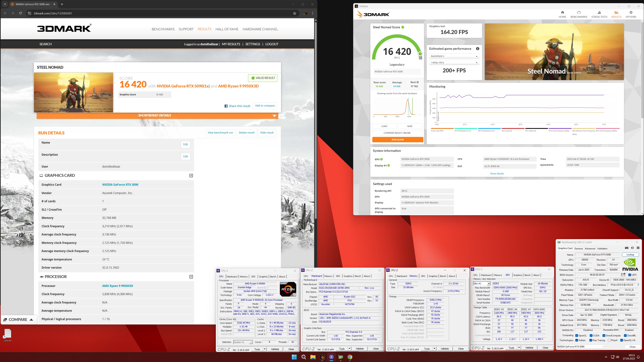The height and width of the screenshot is (362, 644).
Task: Open HARDWARE CHANNEL on the website menu
Action: [x=260, y=29]
